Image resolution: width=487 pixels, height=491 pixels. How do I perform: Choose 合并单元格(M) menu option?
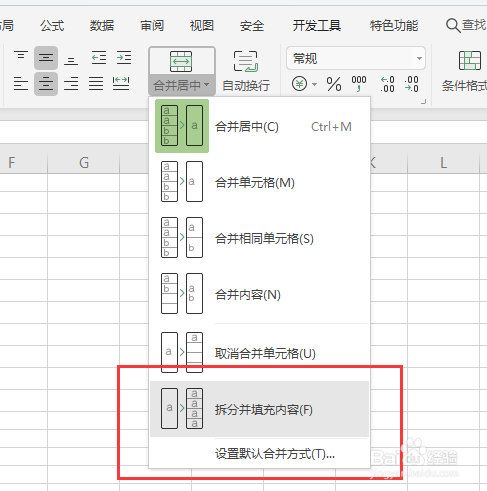click(259, 182)
